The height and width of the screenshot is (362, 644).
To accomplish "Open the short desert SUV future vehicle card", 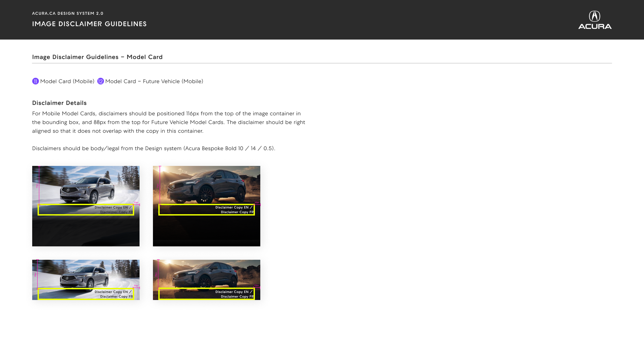I will 207,280.
